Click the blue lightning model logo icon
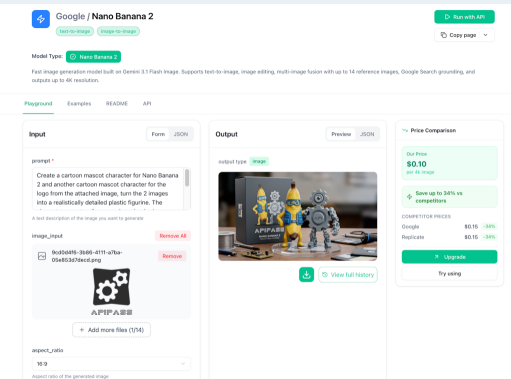Image resolution: width=511 pixels, height=379 pixels. pos(41,19)
